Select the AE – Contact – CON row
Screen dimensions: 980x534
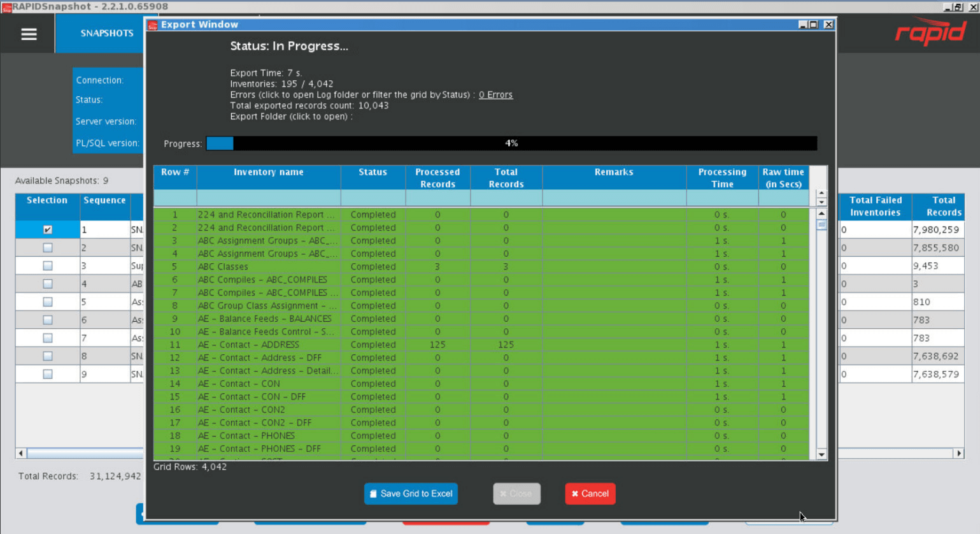pos(481,384)
